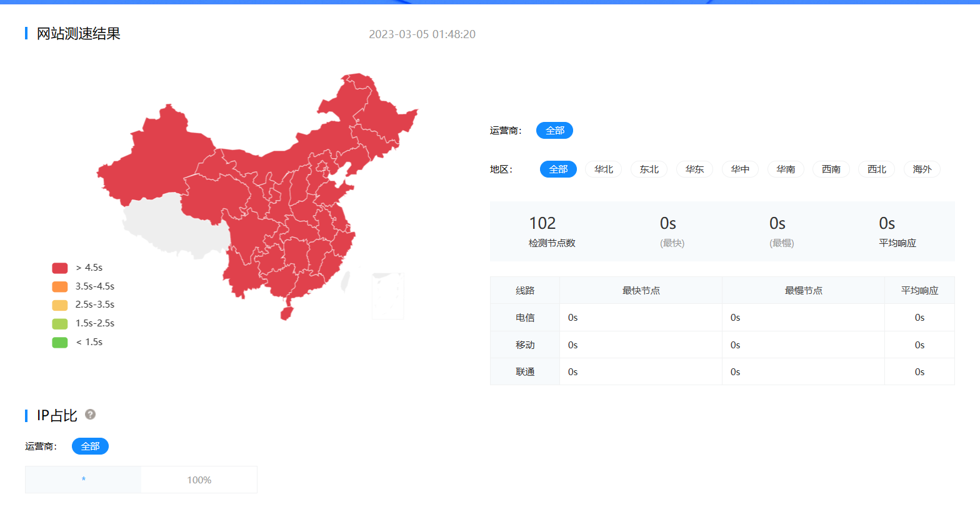The width and height of the screenshot is (980, 509).
Task: Click the 100% IP share cell
Action: [x=199, y=480]
